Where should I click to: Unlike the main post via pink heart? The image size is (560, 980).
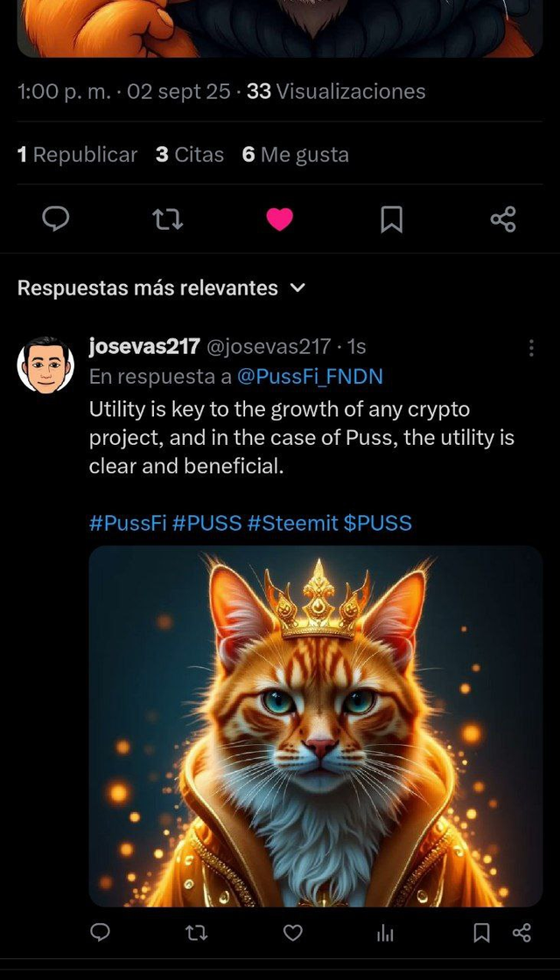pos(279,219)
